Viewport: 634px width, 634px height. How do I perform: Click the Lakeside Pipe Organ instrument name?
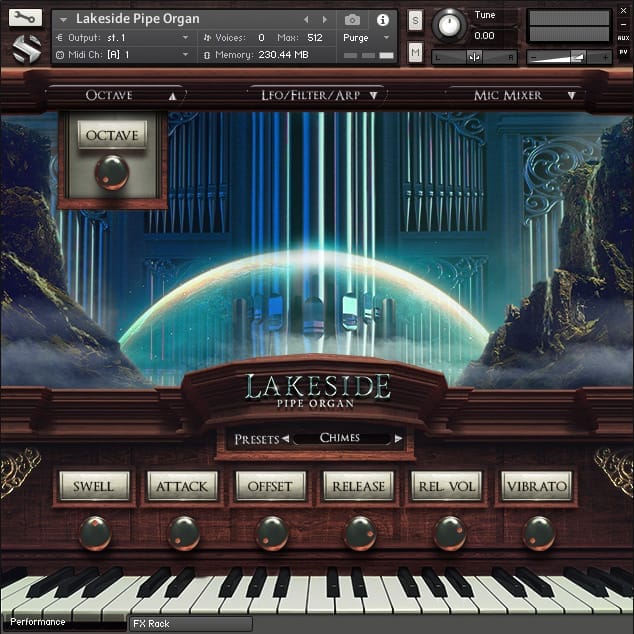coord(138,19)
